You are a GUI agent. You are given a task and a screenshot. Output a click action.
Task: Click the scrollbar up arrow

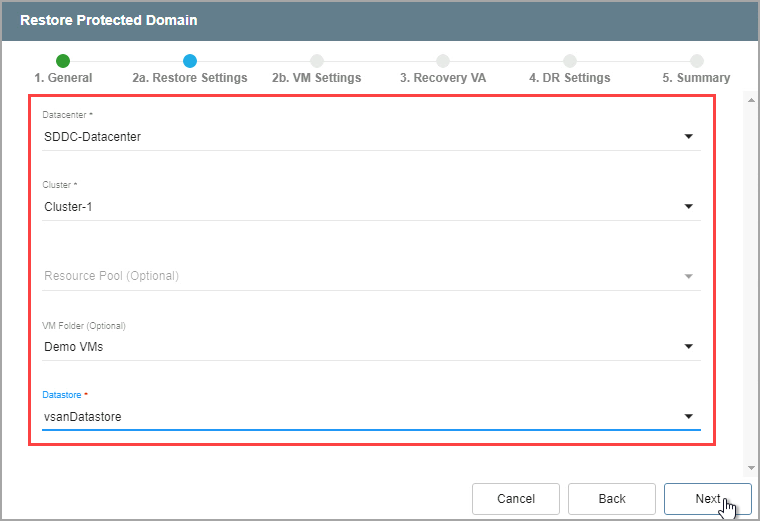pyautogui.click(x=750, y=101)
